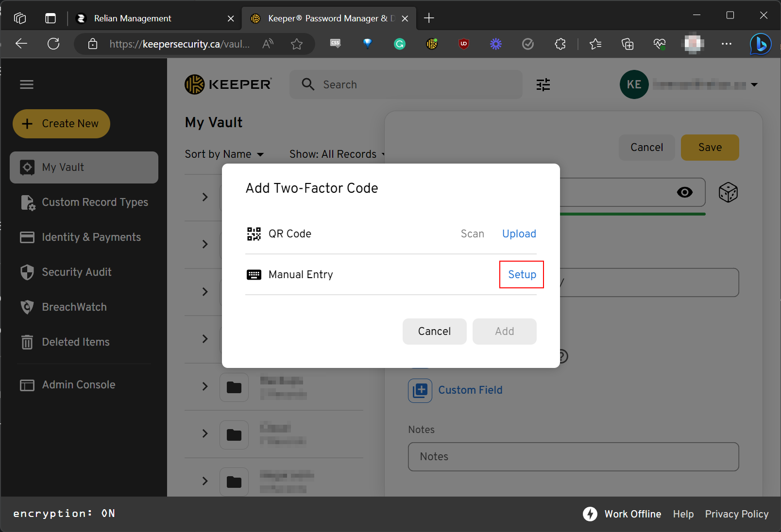The height and width of the screenshot is (532, 781).
Task: Click the Grammarly extension icon
Action: coord(400,44)
